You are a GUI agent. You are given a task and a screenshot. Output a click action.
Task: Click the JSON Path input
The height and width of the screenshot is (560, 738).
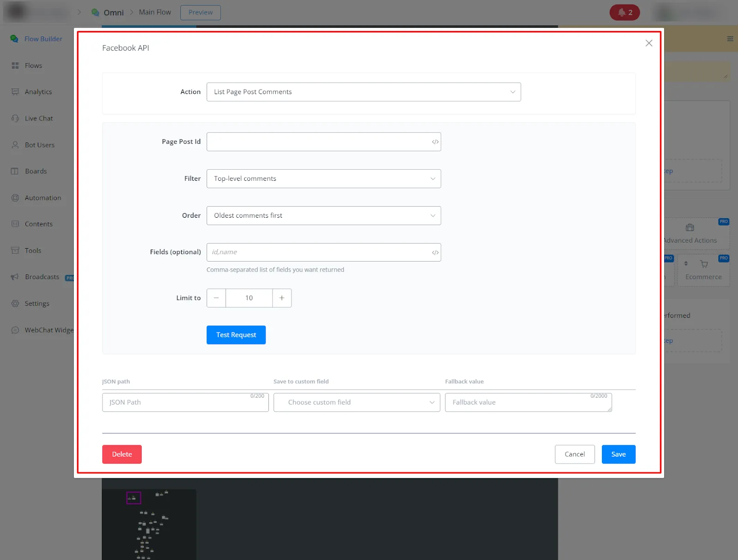[x=185, y=402]
